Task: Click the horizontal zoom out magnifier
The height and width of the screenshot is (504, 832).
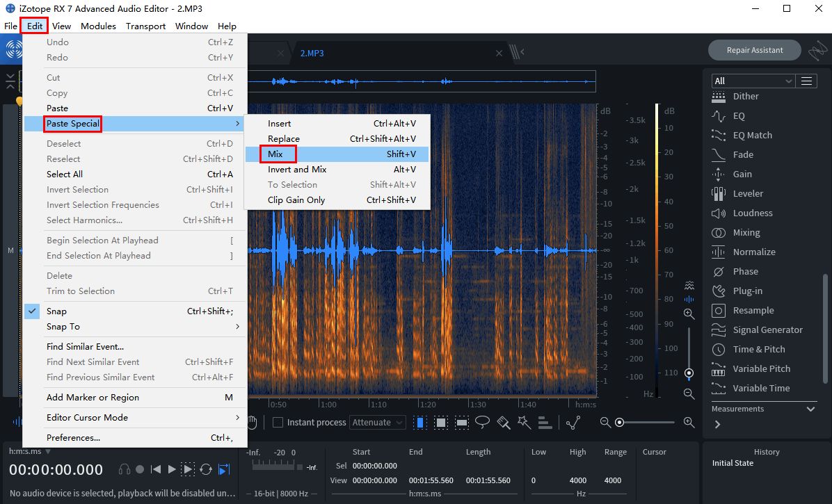Action: pos(605,422)
